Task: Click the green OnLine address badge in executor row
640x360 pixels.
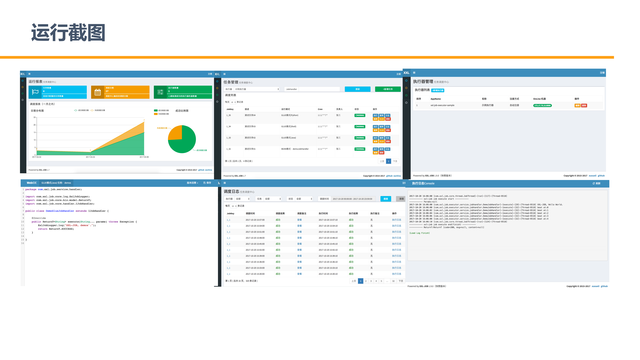Action: [x=542, y=105]
